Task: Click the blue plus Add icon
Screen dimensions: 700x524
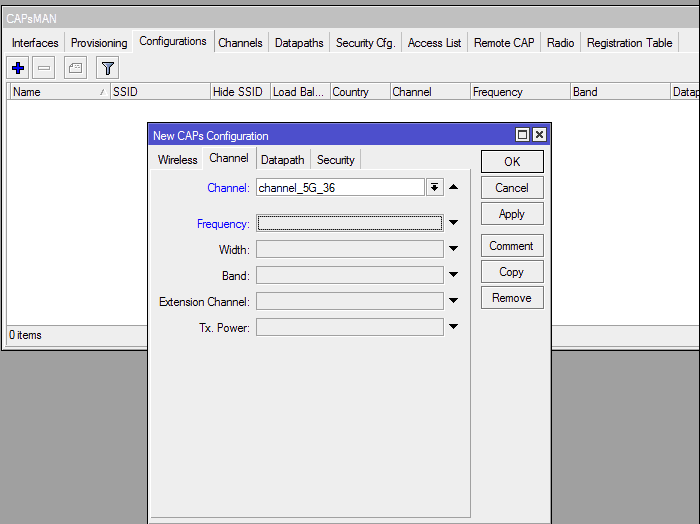Action: point(18,68)
